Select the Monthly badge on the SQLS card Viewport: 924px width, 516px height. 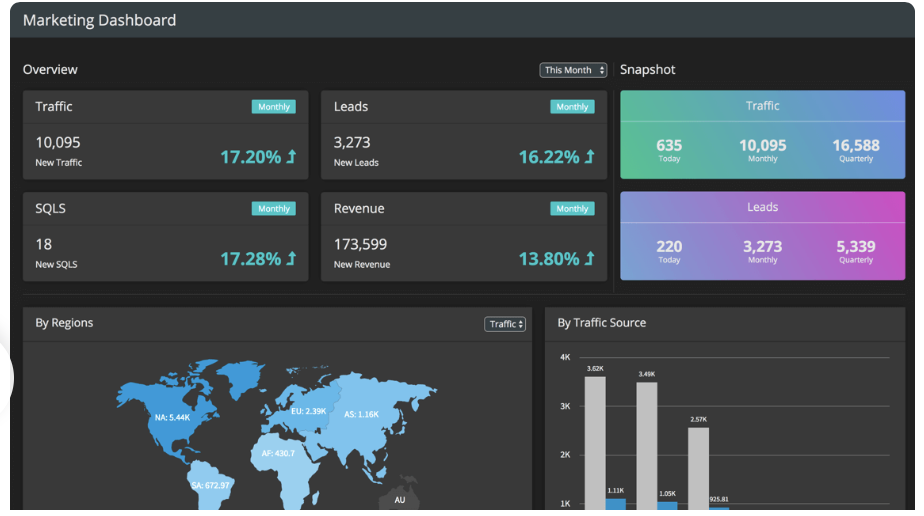point(273,209)
